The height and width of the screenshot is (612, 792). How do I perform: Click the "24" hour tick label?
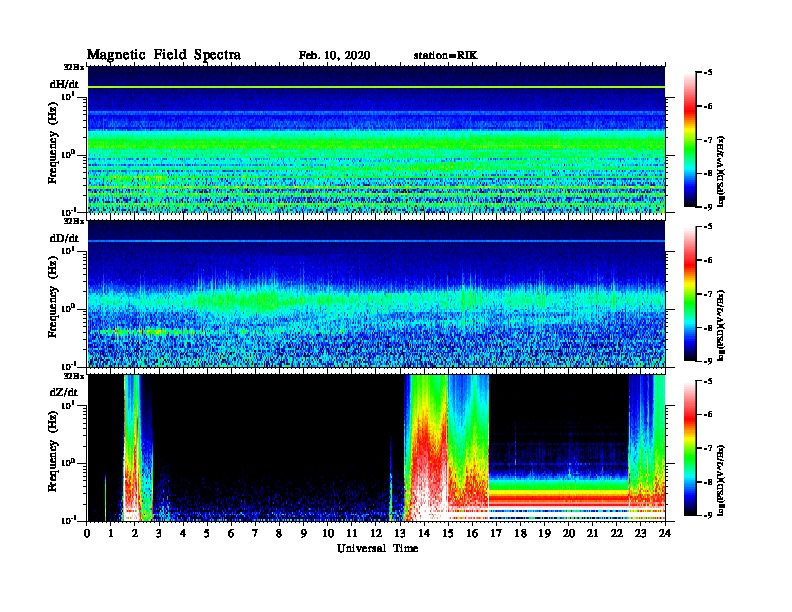[x=665, y=533]
